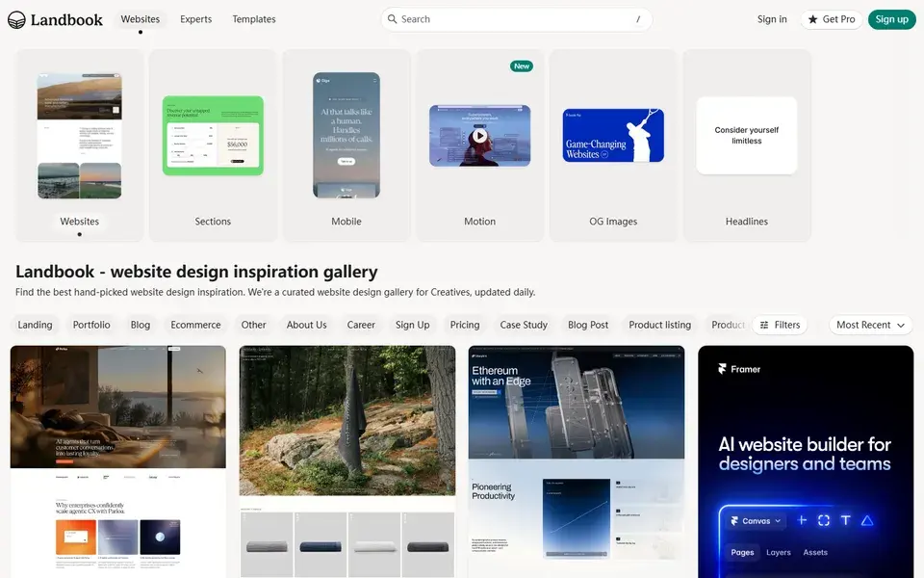Click the search magnifier icon

pyautogui.click(x=392, y=19)
